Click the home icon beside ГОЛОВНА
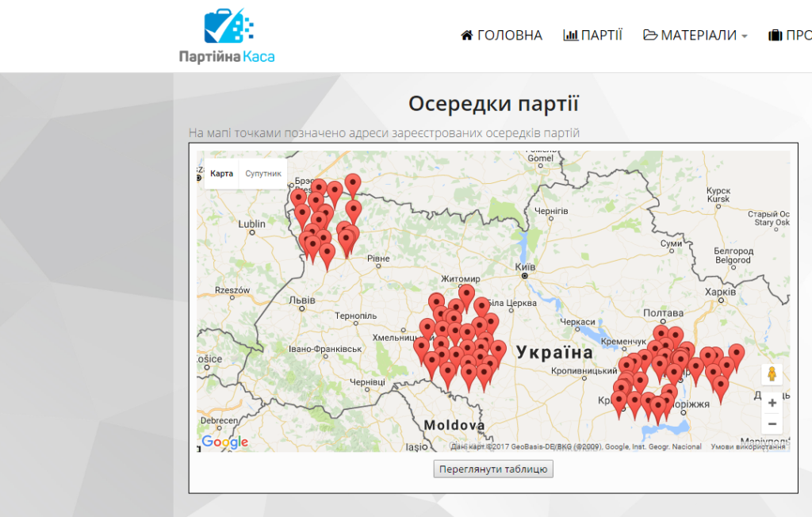 467,35
